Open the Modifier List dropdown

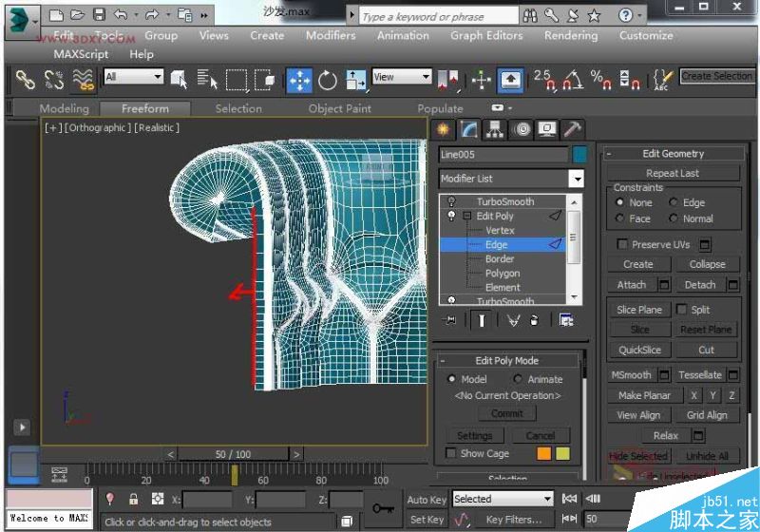(x=576, y=179)
